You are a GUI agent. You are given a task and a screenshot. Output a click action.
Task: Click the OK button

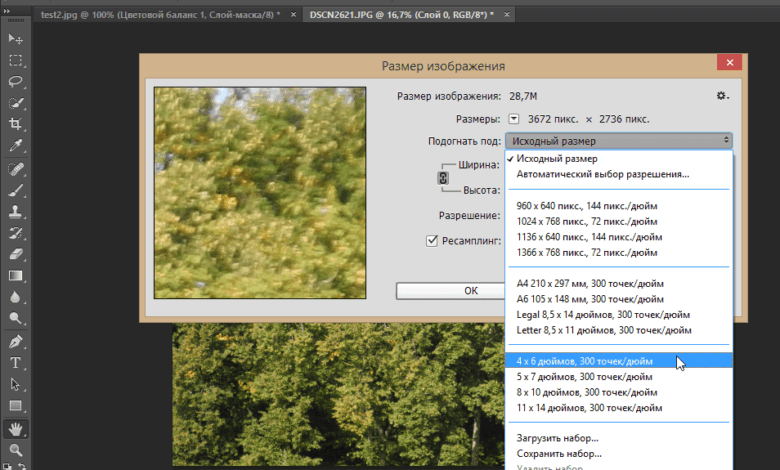point(470,291)
